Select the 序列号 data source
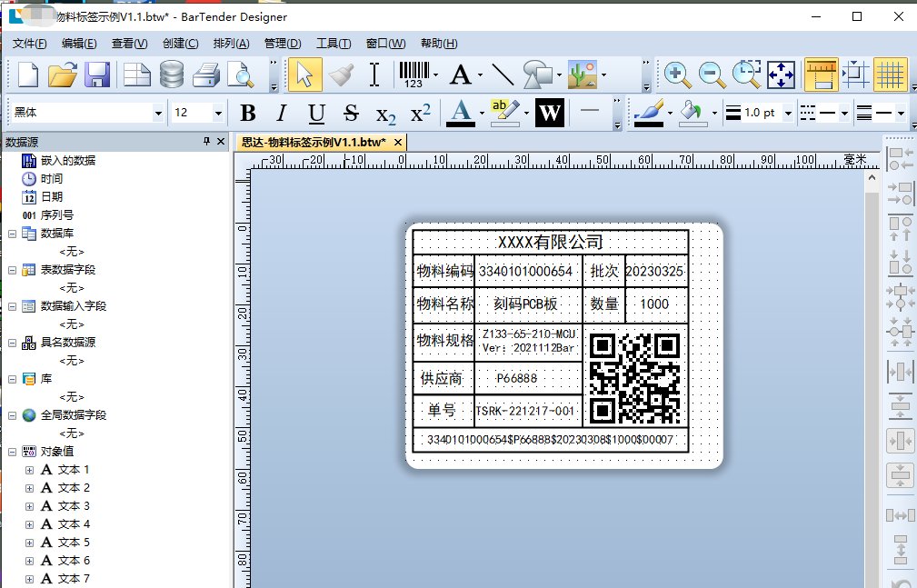Screen dimensions: 917x588 56,214
